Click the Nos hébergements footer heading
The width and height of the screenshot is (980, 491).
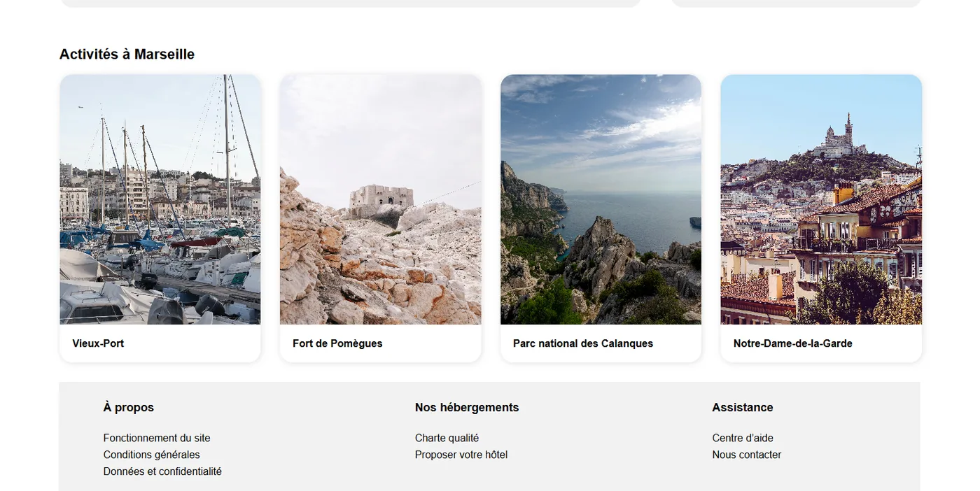click(x=467, y=407)
